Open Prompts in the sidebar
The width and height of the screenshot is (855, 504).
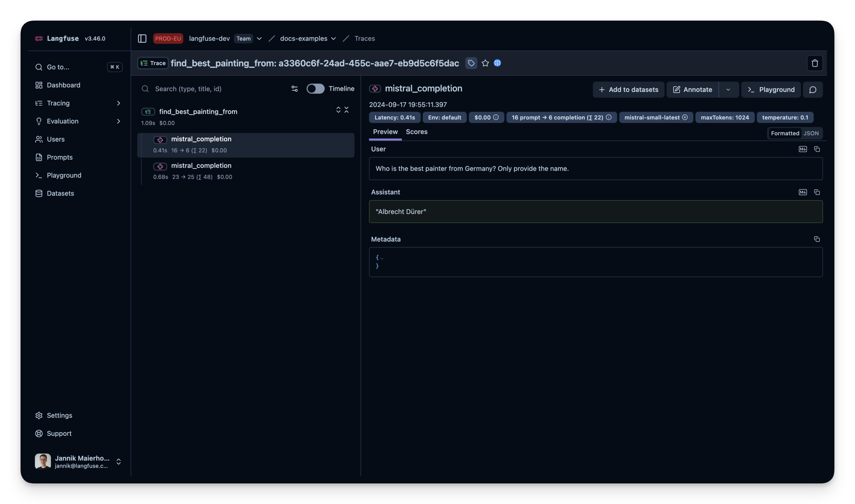[59, 157]
